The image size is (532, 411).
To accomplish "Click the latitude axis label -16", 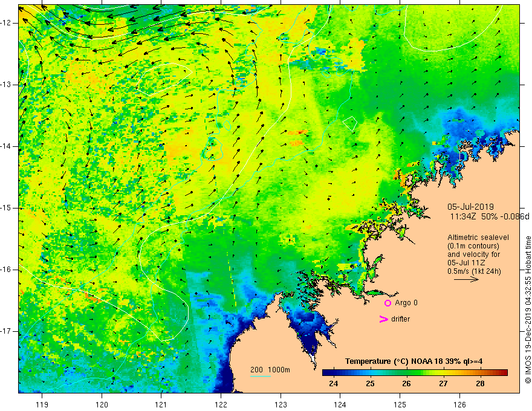I will (7, 270).
